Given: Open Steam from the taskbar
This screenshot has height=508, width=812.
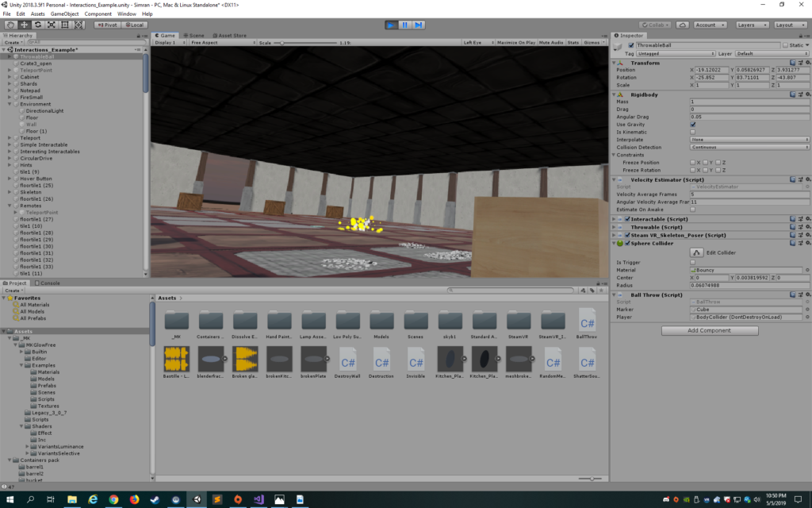Looking at the screenshot, I should coord(155,500).
